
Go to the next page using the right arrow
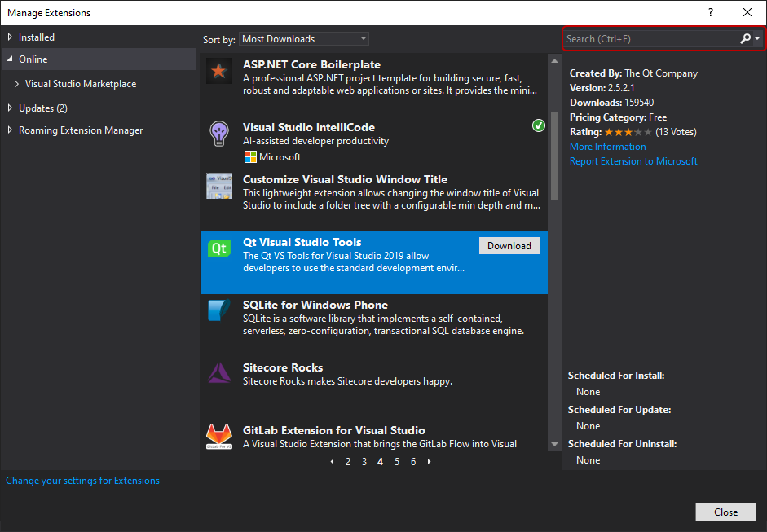tap(430, 462)
